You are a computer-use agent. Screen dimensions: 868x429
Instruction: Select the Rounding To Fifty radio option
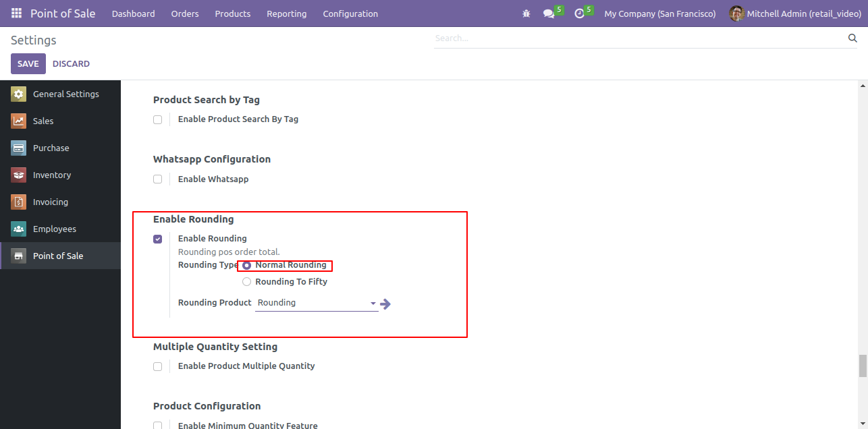coord(246,282)
